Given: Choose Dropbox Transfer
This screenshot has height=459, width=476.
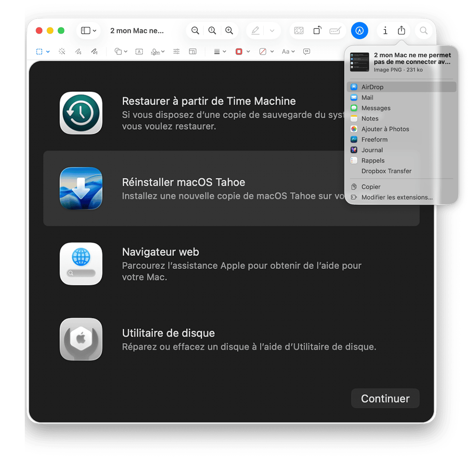Looking at the screenshot, I should [x=402, y=171].
